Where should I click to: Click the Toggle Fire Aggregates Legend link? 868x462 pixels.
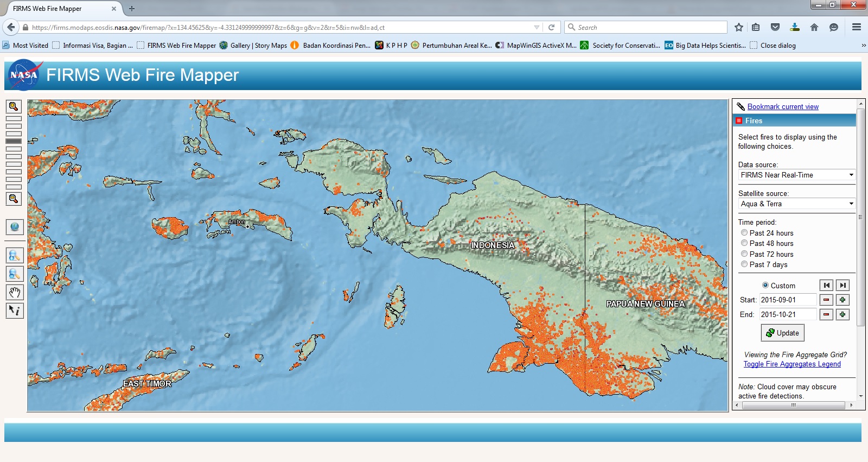(x=792, y=364)
